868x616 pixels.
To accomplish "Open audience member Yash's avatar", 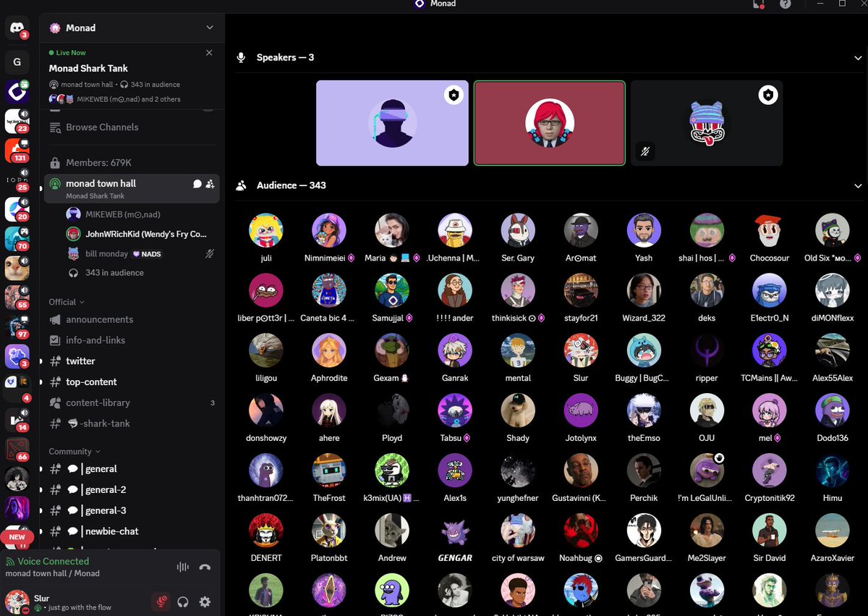I will pyautogui.click(x=644, y=230).
